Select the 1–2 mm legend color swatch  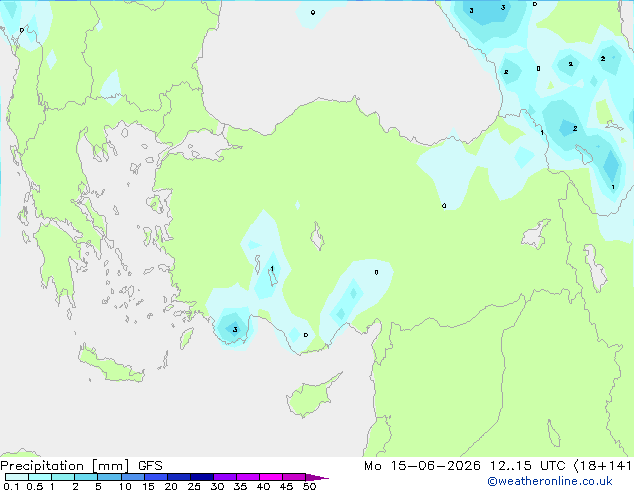click(63, 477)
